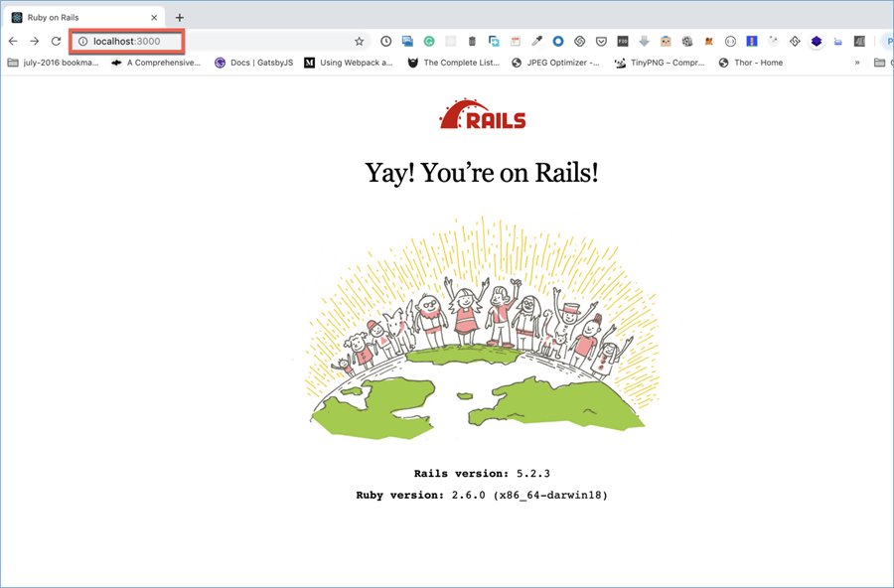Reload the current page

point(57,41)
